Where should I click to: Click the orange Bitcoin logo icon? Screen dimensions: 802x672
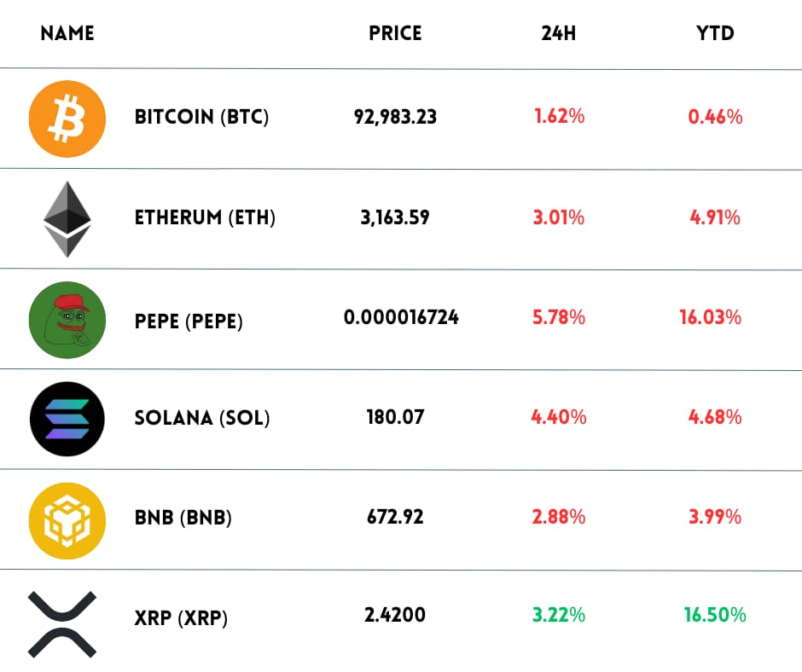pos(67,118)
